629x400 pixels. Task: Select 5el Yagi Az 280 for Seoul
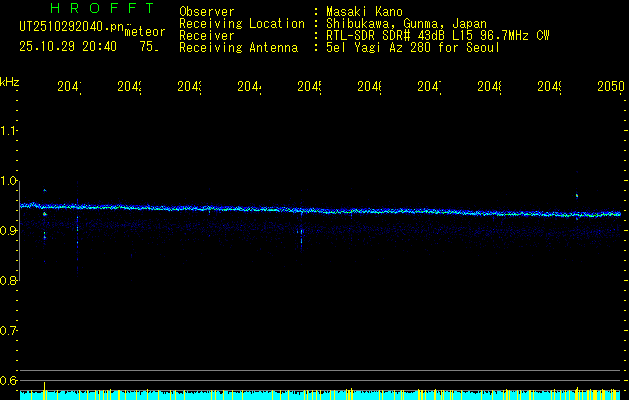(x=413, y=48)
